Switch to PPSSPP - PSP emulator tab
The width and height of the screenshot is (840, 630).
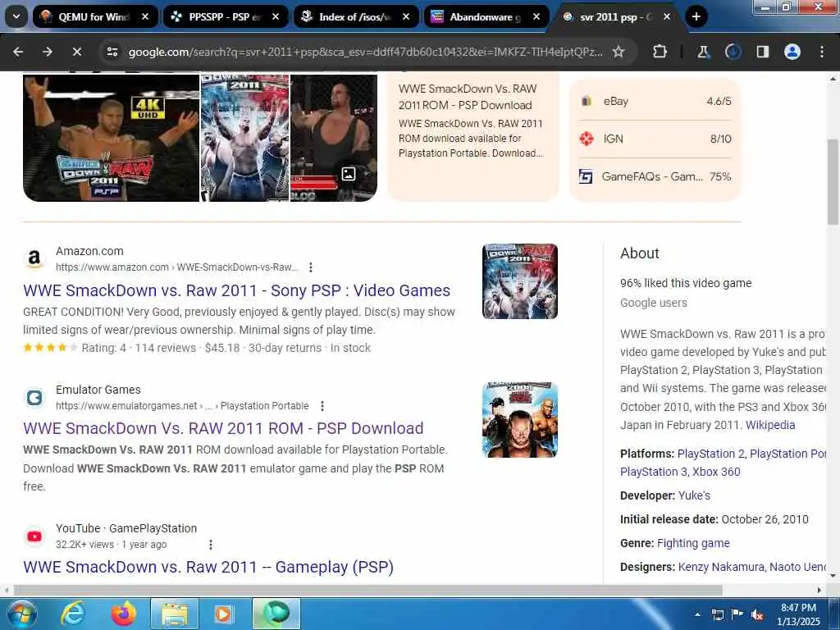pyautogui.click(x=224, y=17)
